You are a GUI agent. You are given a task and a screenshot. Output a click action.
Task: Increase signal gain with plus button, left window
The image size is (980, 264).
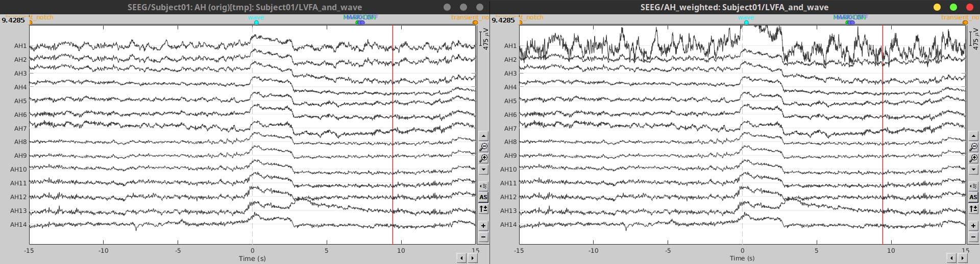coord(483,226)
